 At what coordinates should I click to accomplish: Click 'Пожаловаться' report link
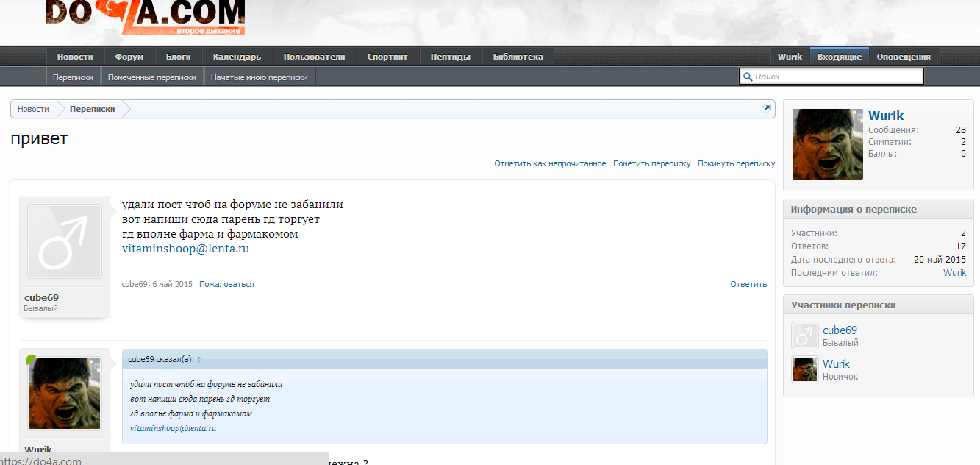[x=226, y=284]
